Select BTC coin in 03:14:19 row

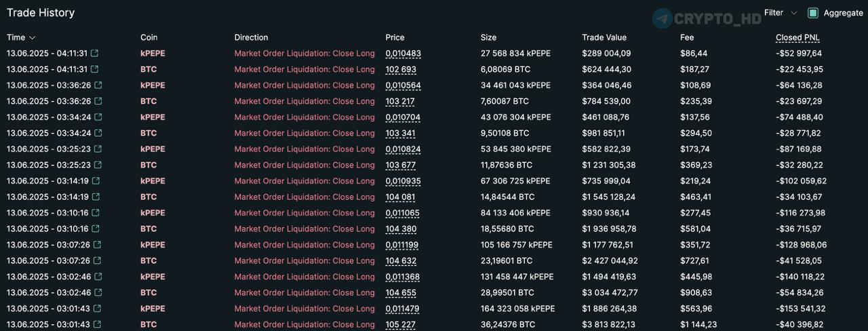(x=149, y=197)
